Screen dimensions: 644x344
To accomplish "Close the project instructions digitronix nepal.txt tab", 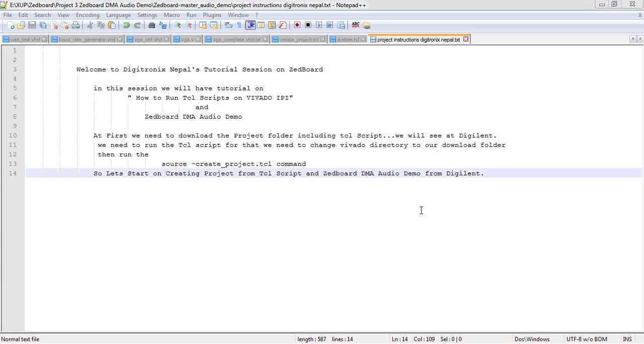I will coord(465,39).
